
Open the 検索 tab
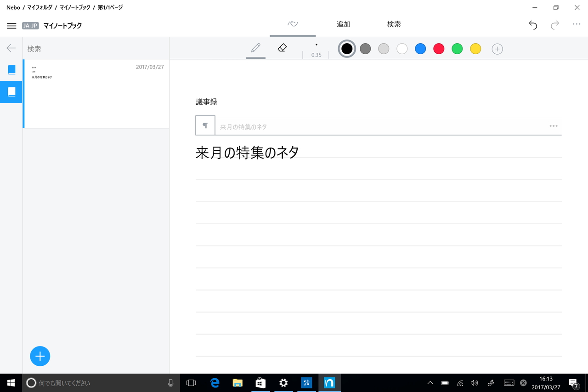point(394,24)
